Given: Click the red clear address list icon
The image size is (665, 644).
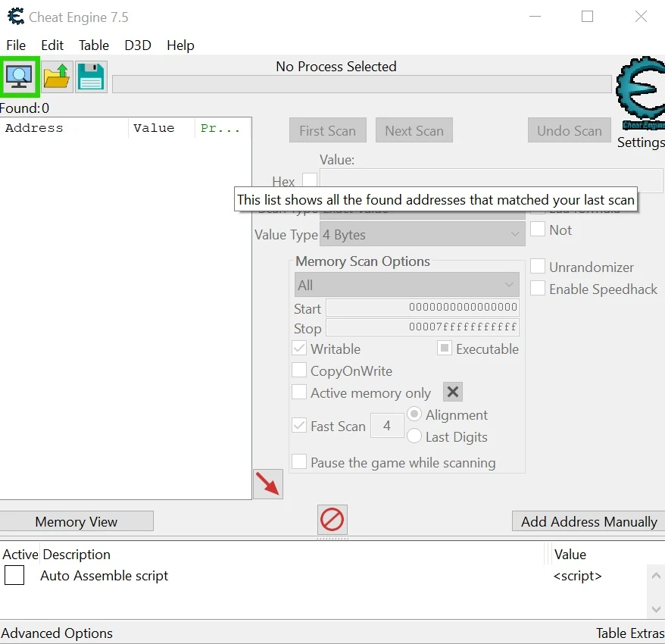Looking at the screenshot, I should point(332,519).
